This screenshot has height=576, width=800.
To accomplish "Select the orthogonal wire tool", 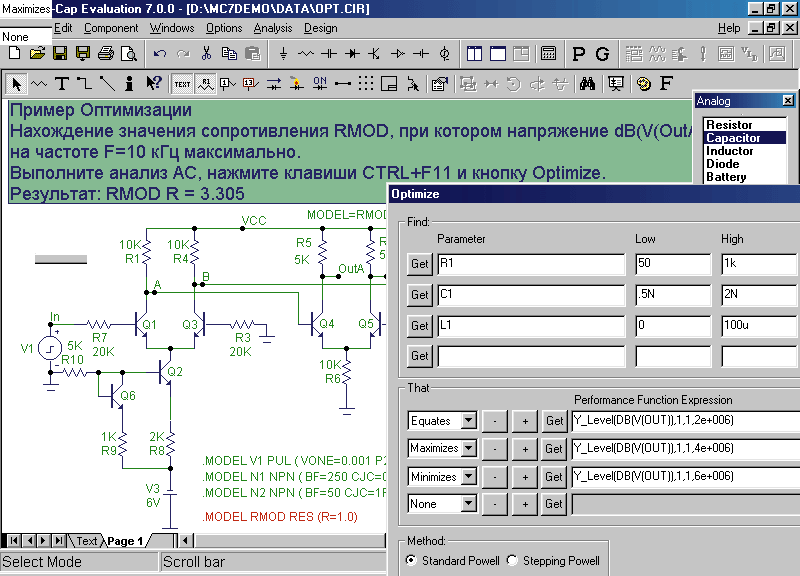I will 85,83.
